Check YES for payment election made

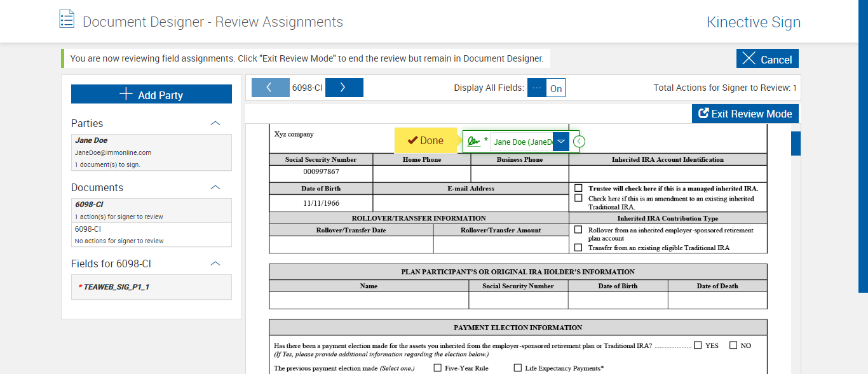(x=698, y=345)
